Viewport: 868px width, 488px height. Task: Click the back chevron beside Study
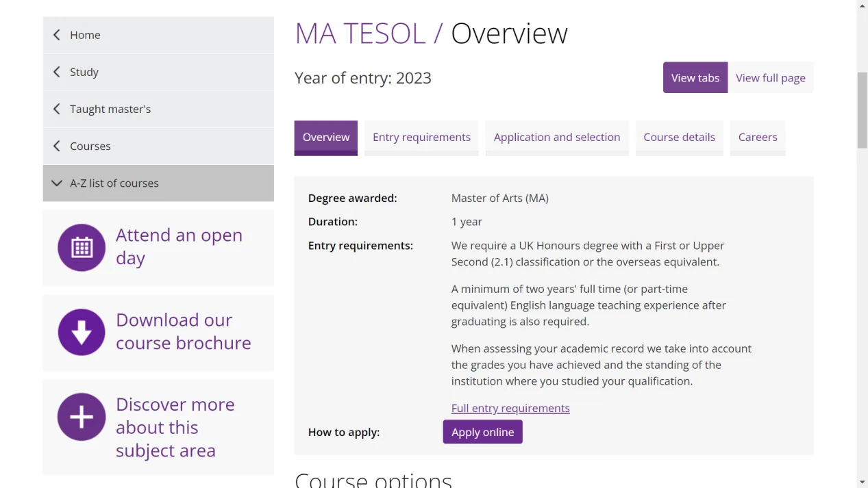click(x=57, y=72)
